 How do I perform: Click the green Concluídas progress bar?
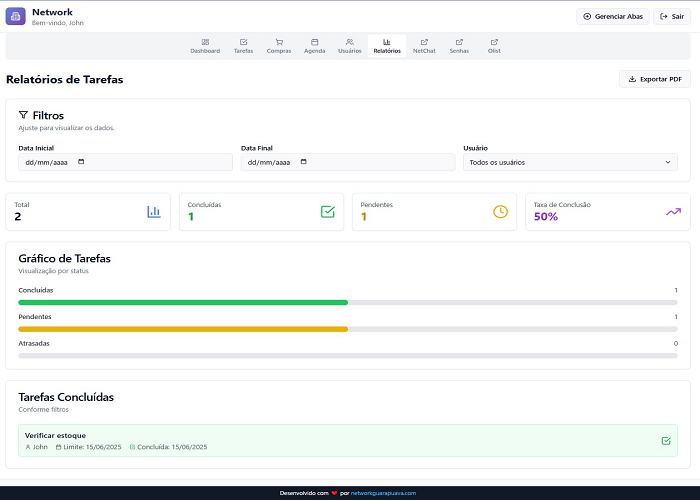183,301
